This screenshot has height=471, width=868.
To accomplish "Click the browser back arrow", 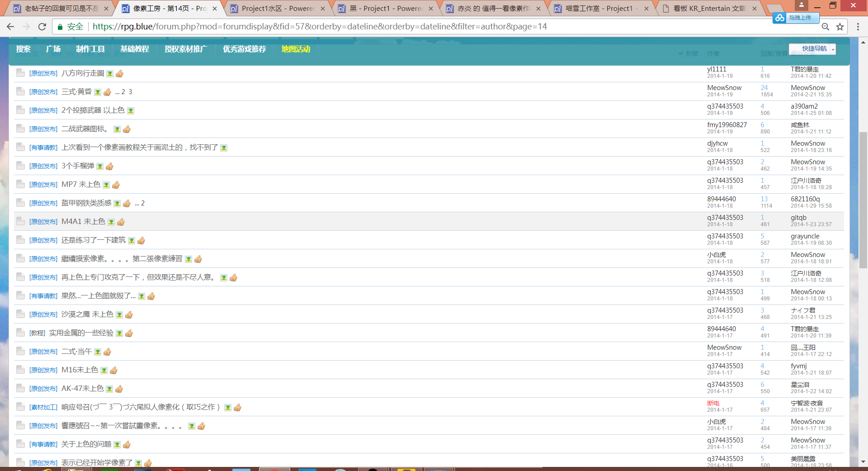I will [x=10, y=27].
